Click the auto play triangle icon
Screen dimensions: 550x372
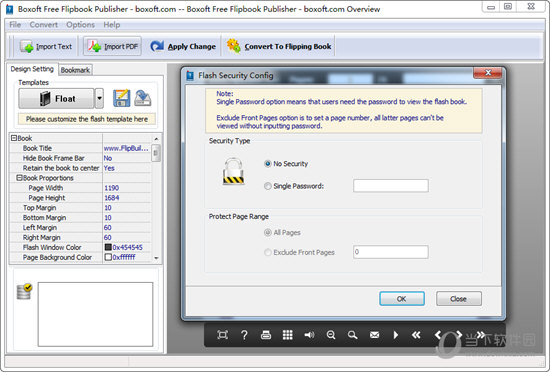click(396, 335)
